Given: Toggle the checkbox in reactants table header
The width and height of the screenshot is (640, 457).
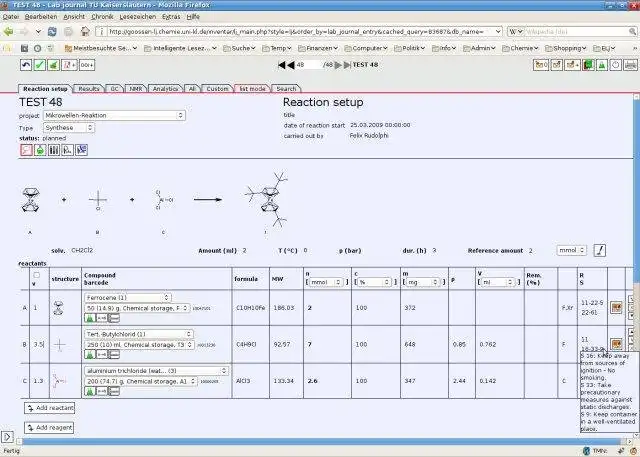Looking at the screenshot, I should point(36,275).
